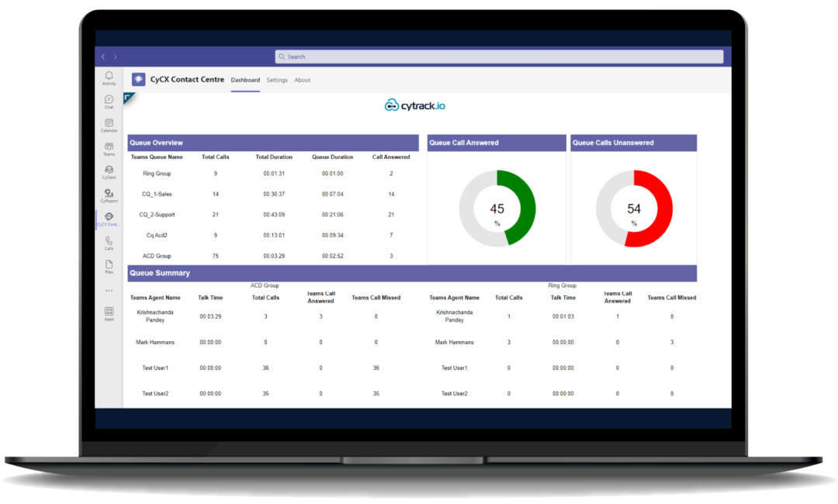Open the Files section
This screenshot has height=504, width=838.
[109, 266]
